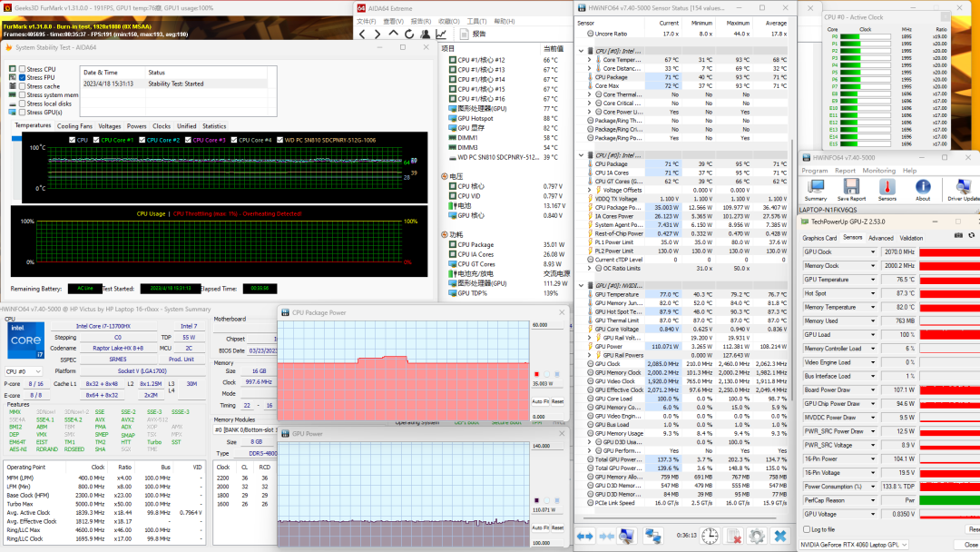Toggle the Log to file checkbox in GPU-Z
The width and height of the screenshot is (980, 552).
coord(807,529)
